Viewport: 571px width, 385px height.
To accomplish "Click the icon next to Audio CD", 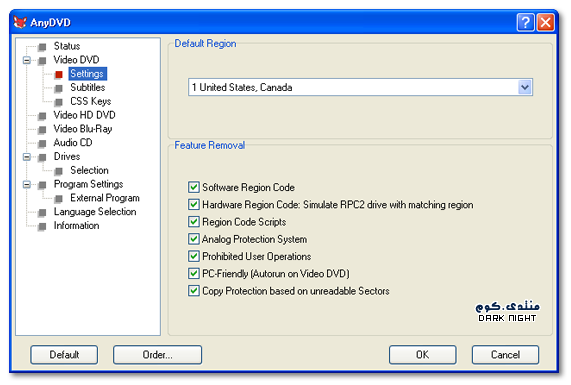I will (x=42, y=144).
